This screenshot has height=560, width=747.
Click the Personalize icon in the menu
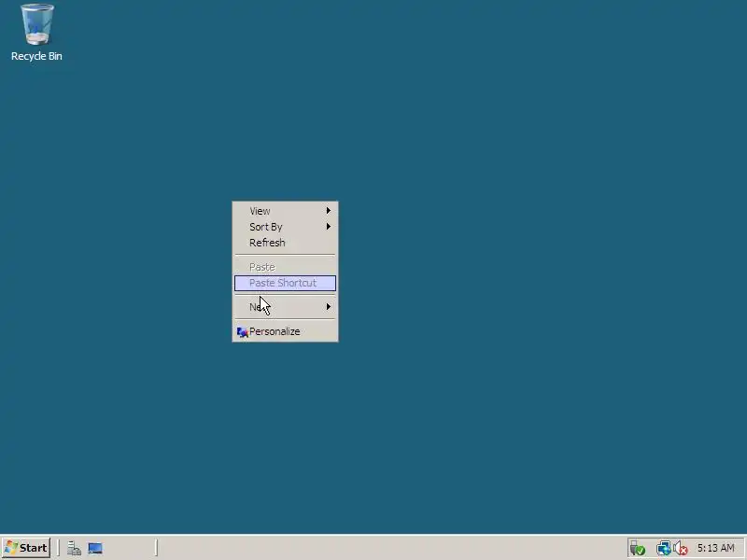(242, 332)
